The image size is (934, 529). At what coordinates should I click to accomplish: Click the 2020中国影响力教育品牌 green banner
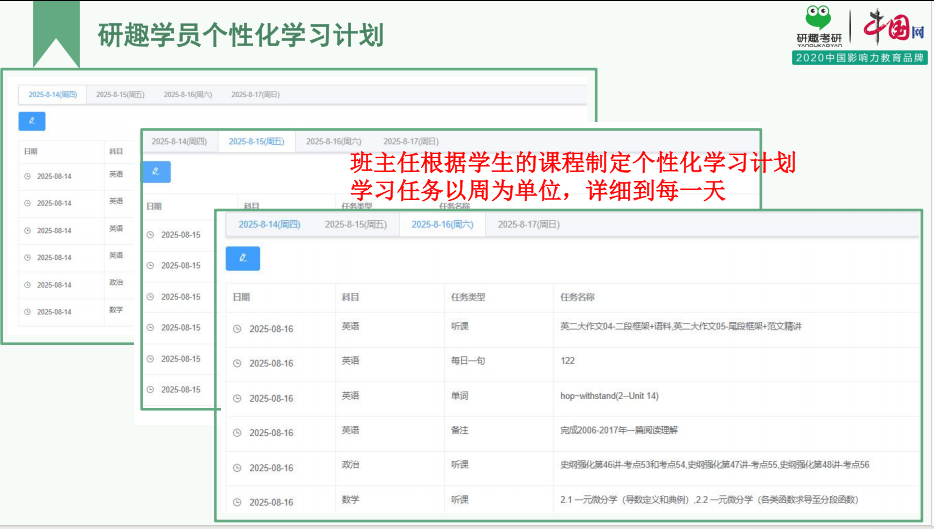pyautogui.click(x=860, y=58)
